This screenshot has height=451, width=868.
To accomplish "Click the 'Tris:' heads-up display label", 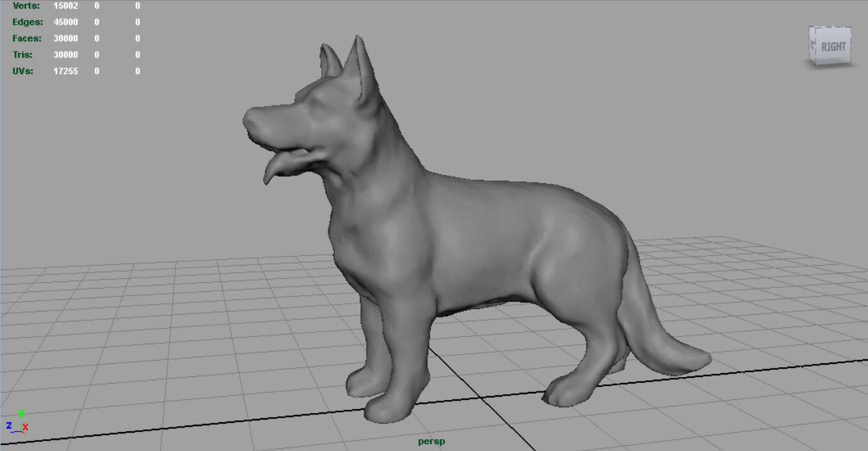I will click(x=22, y=55).
